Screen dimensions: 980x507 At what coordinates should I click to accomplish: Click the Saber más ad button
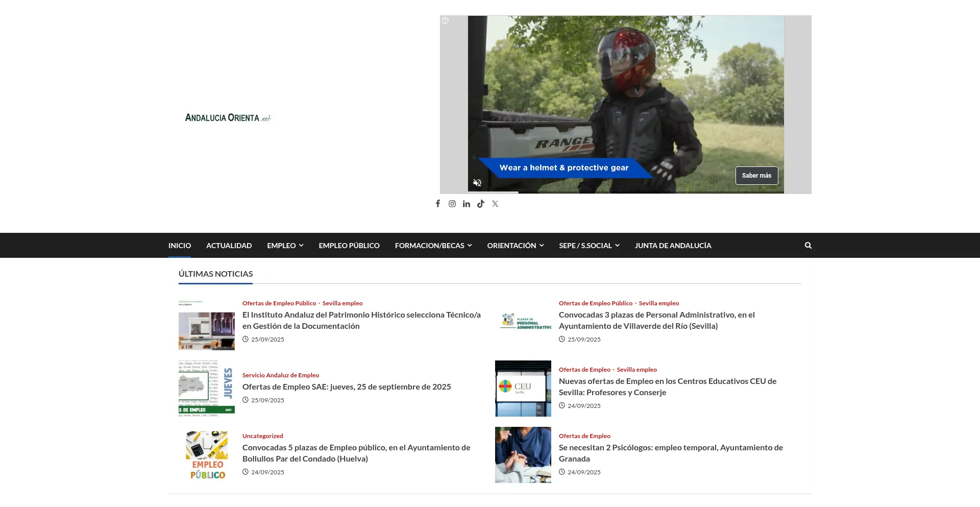[x=756, y=176]
